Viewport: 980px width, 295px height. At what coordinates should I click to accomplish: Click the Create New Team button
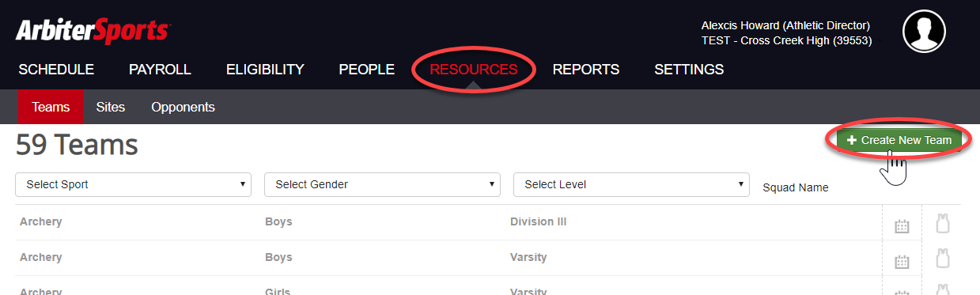(x=899, y=140)
